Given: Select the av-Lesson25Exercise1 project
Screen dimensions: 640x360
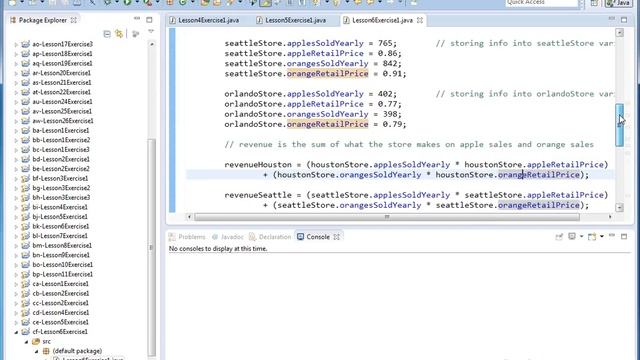Looking at the screenshot, I should (x=62, y=111).
